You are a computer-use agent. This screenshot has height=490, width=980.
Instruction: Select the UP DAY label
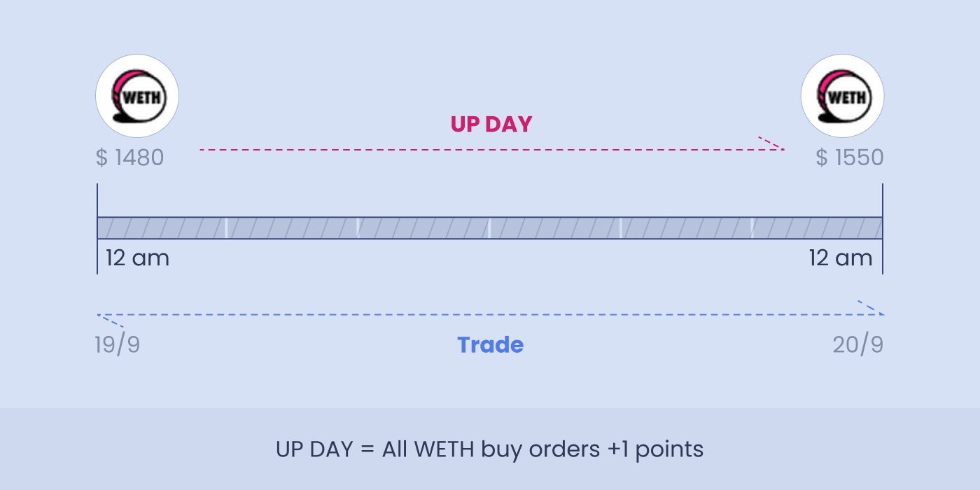(x=491, y=125)
